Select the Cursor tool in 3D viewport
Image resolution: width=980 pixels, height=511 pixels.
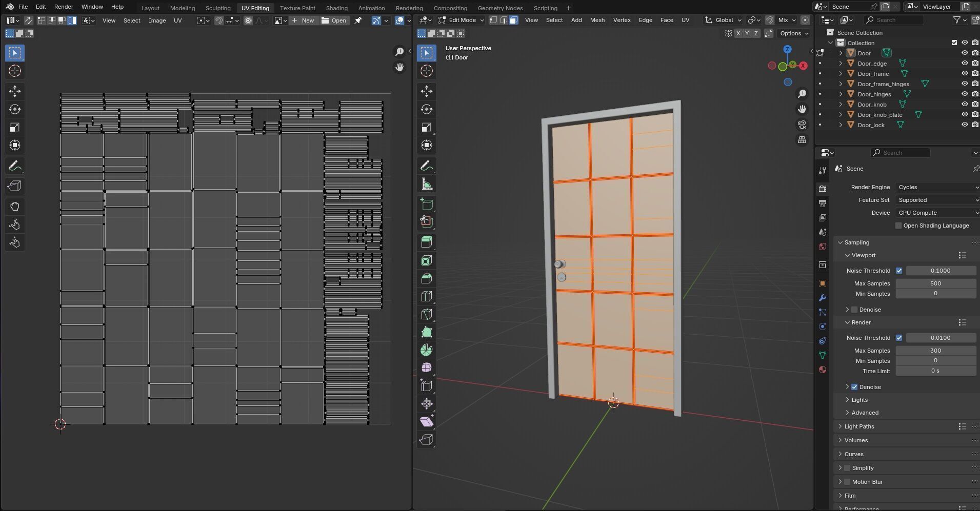tap(427, 71)
